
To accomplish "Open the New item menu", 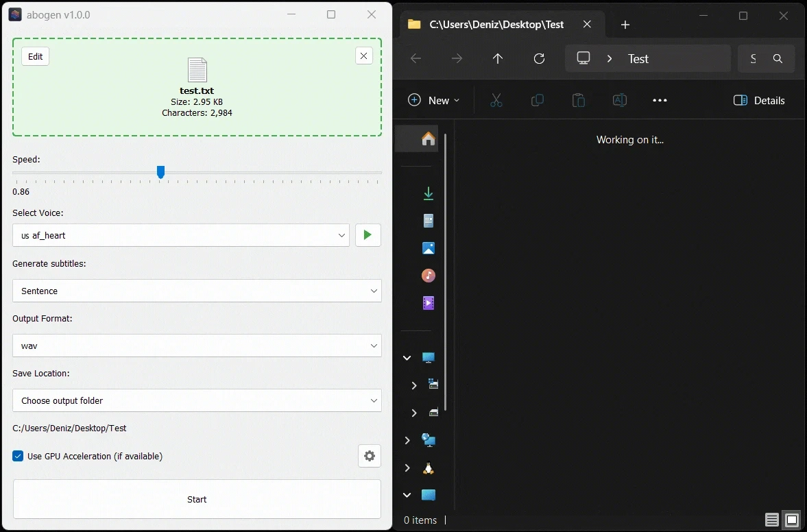I will 434,100.
